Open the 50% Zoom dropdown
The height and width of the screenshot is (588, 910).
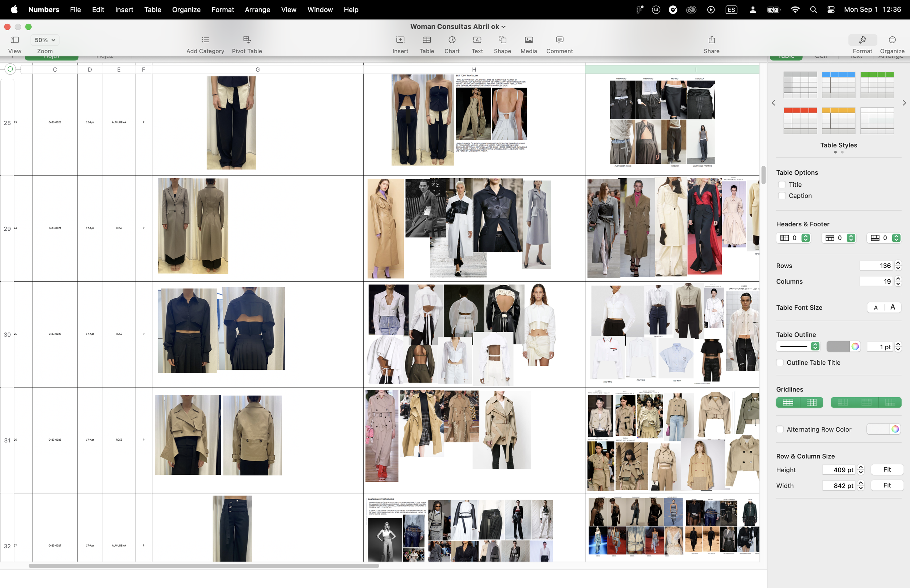pos(45,40)
